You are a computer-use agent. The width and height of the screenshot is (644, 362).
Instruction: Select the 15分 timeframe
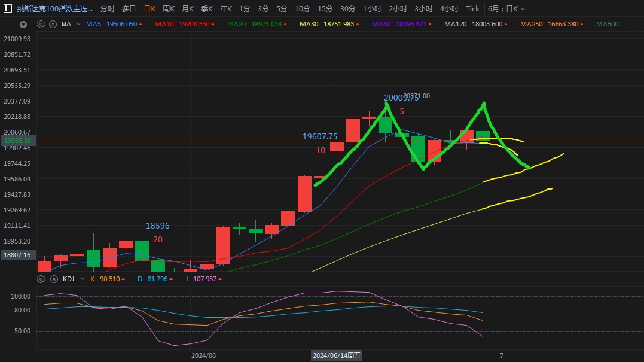(325, 9)
